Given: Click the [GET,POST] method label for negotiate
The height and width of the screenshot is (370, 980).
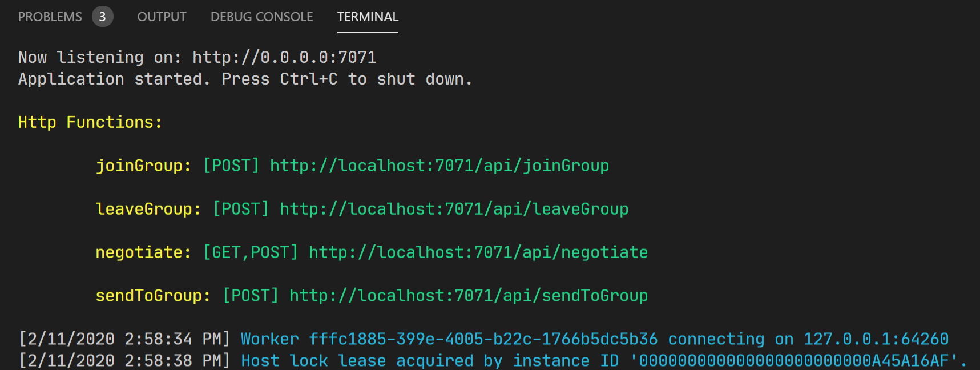Looking at the screenshot, I should (251, 252).
